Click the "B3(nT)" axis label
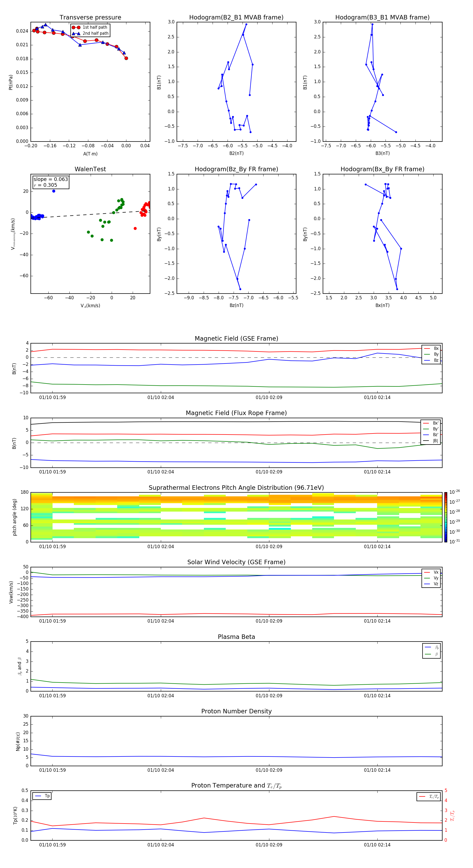 tap(382, 153)
